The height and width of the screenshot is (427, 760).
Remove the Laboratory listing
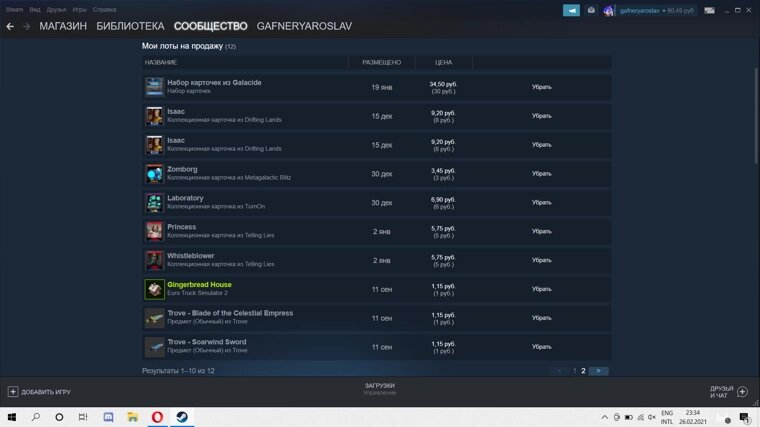(541, 203)
